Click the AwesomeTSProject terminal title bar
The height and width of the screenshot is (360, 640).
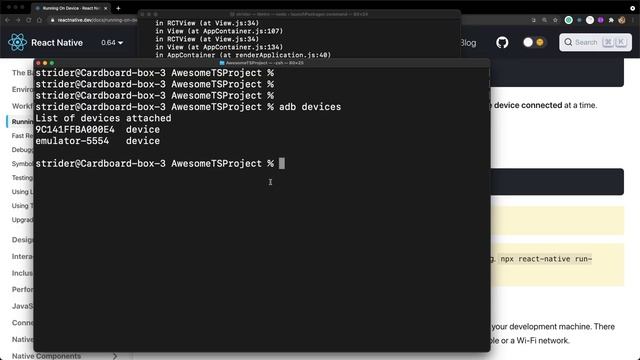click(x=262, y=63)
